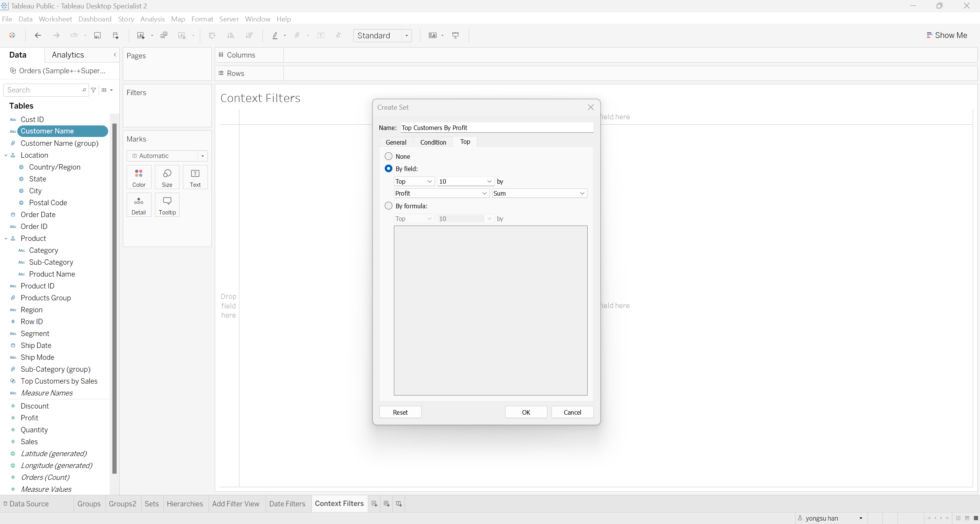Click the set Name input field
This screenshot has height=524, width=980.
(x=497, y=128)
